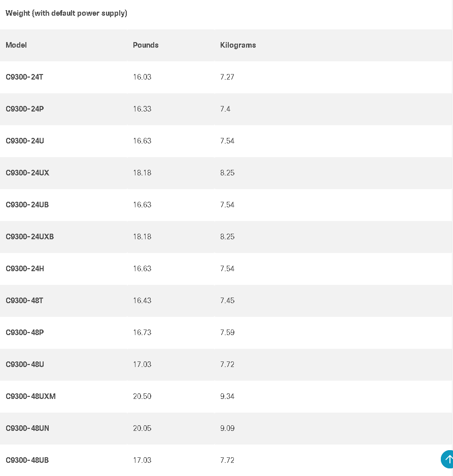Click the 7.45 kilograms value for C9300-48T
Viewport: 453px width, 476px height.
[227, 301]
